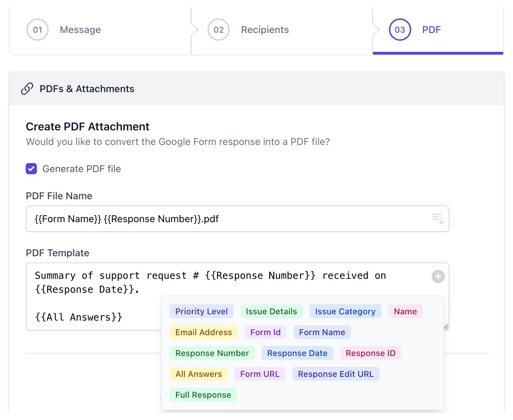Viewport: 513px width, 420px height.
Task: Insert the Email Address merge field
Action: click(203, 332)
